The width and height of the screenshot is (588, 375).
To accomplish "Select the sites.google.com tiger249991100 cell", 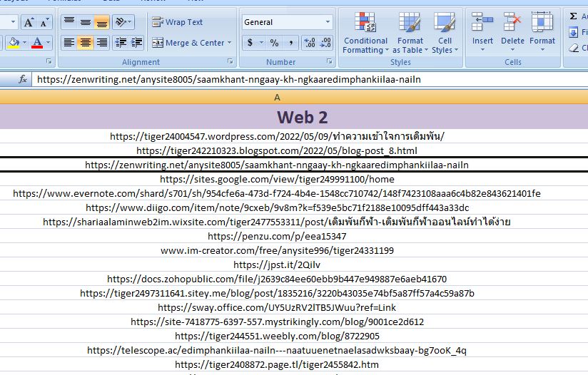I will (294, 179).
